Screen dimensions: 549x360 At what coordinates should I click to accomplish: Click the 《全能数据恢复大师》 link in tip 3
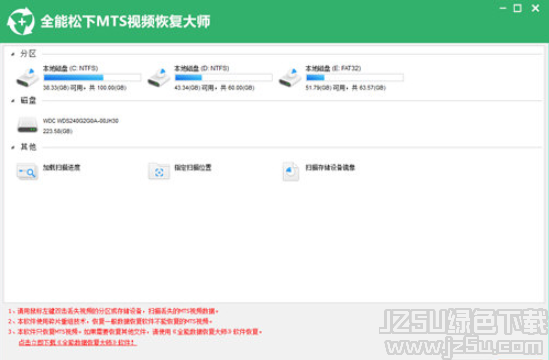tap(202, 332)
